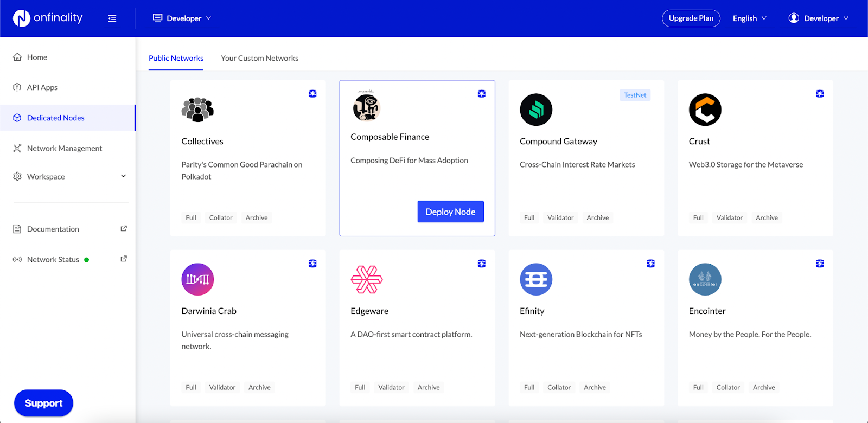Click badge icon on Crust card
Screen dimensions: 868x423
820,94
